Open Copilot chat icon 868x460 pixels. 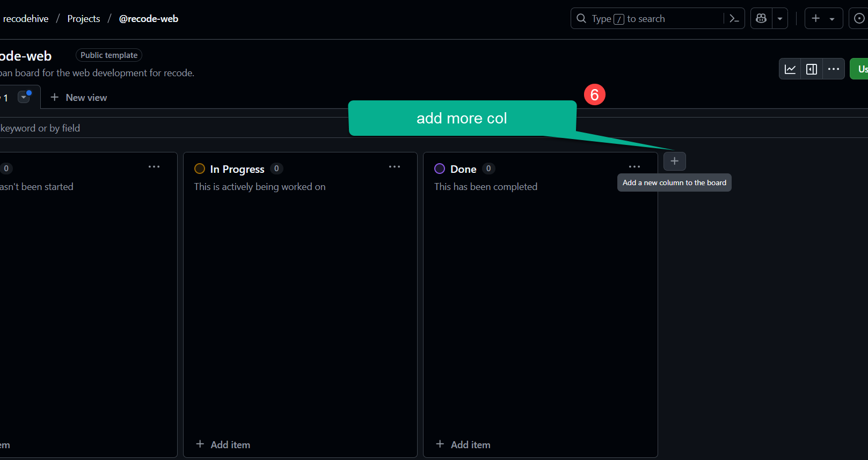761,19
